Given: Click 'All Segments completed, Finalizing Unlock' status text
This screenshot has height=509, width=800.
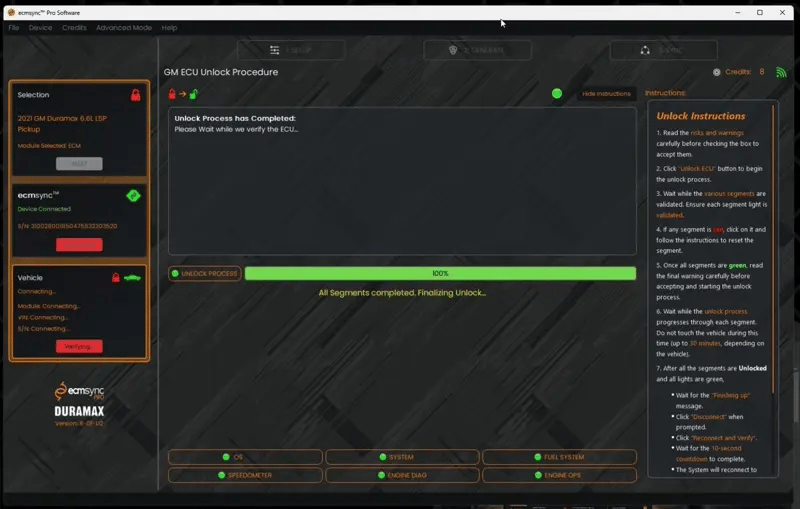Looking at the screenshot, I should 402,293.
